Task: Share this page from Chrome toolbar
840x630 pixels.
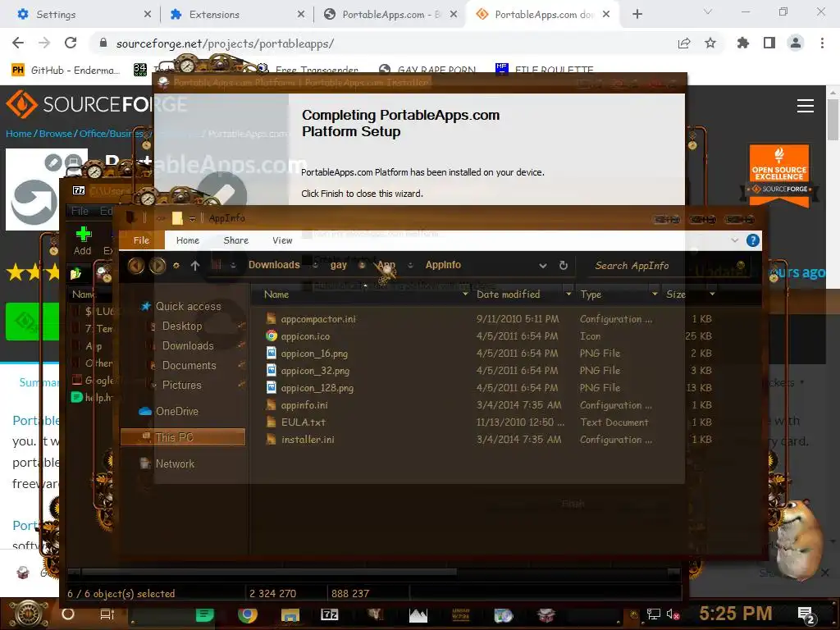Action: pos(684,43)
